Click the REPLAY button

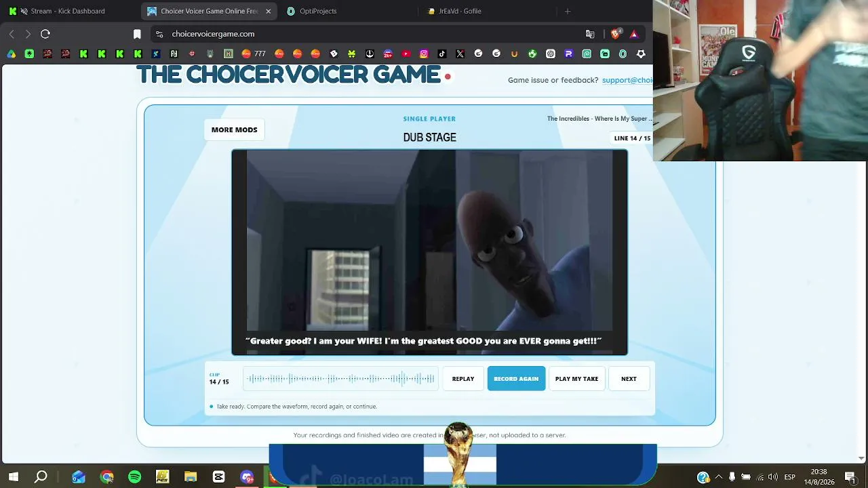click(x=463, y=379)
